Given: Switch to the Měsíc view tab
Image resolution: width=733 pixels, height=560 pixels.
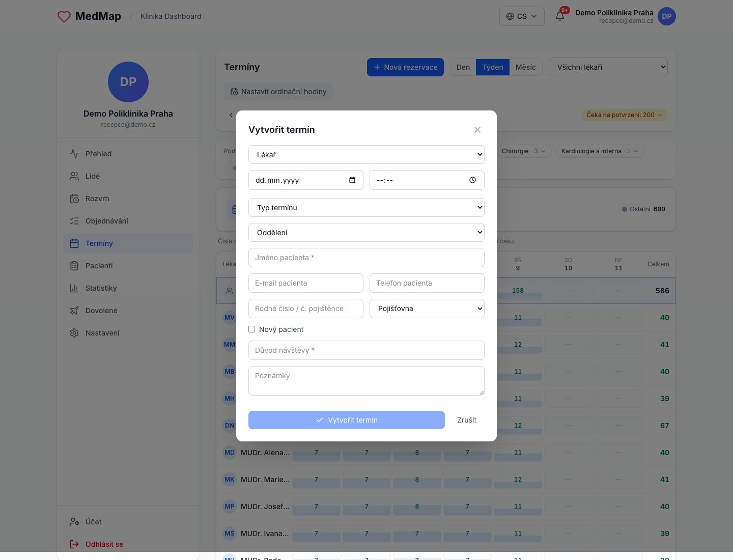Looking at the screenshot, I should click(x=526, y=67).
